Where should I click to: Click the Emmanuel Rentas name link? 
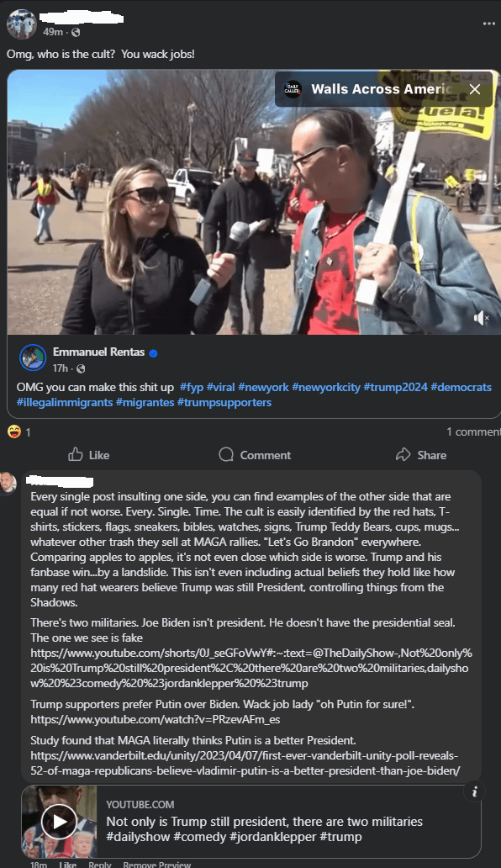(98, 352)
